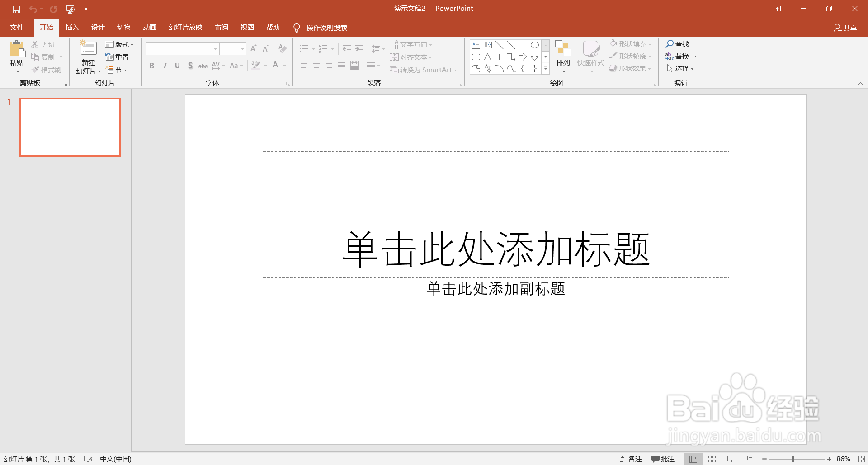This screenshot has width=868, height=465.
Task: Click zoom in plus button
Action: [829, 459]
